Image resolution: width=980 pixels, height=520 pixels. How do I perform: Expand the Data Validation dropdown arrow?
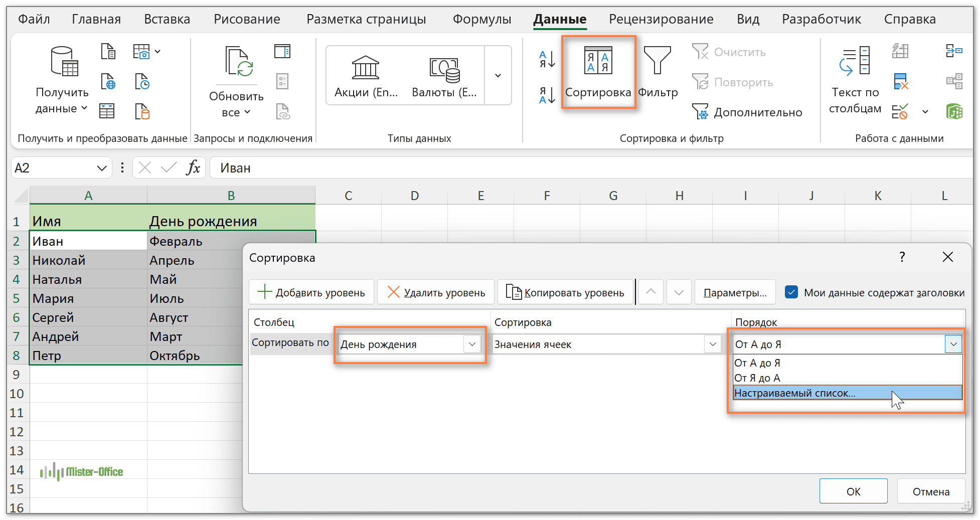click(925, 112)
